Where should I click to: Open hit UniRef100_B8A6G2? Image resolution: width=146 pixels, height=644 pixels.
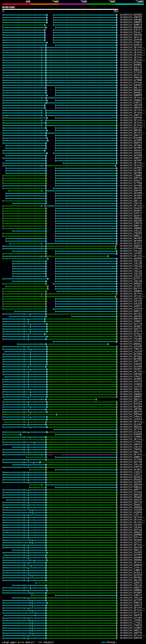(x=131, y=344)
